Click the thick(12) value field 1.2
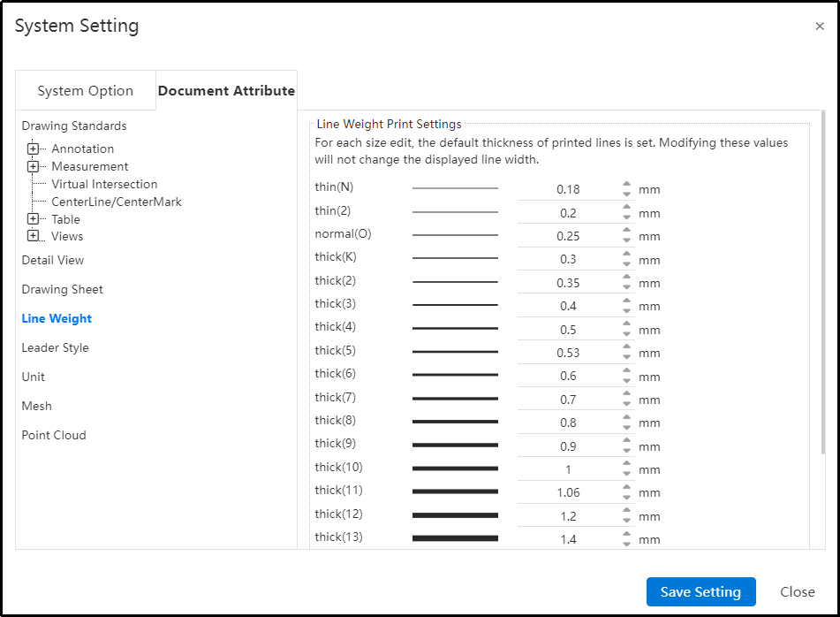The width and height of the screenshot is (840, 617). [569, 516]
